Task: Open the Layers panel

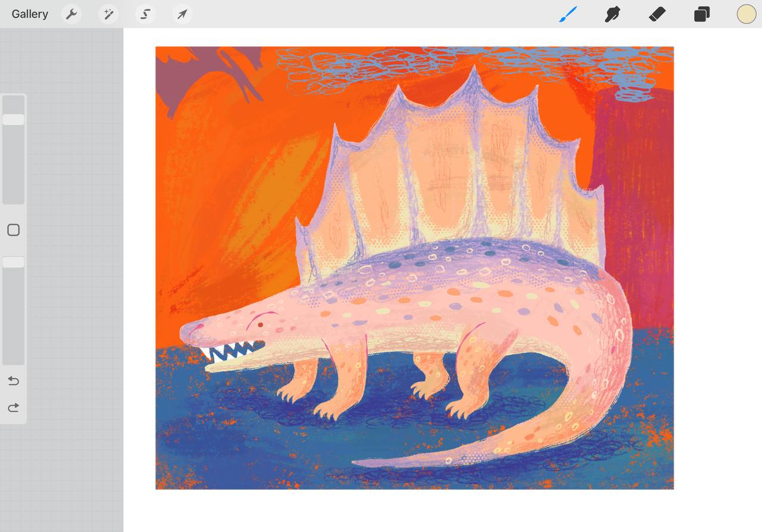Action: 702,14
